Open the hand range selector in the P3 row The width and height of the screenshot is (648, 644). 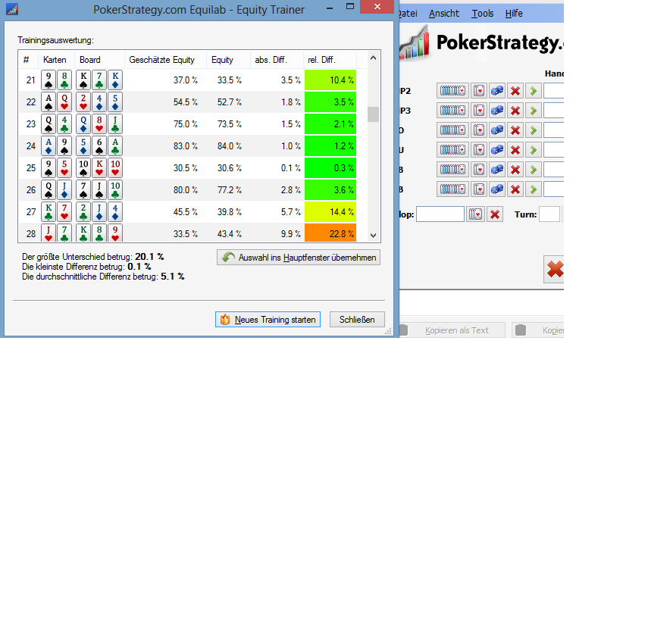[x=452, y=111]
